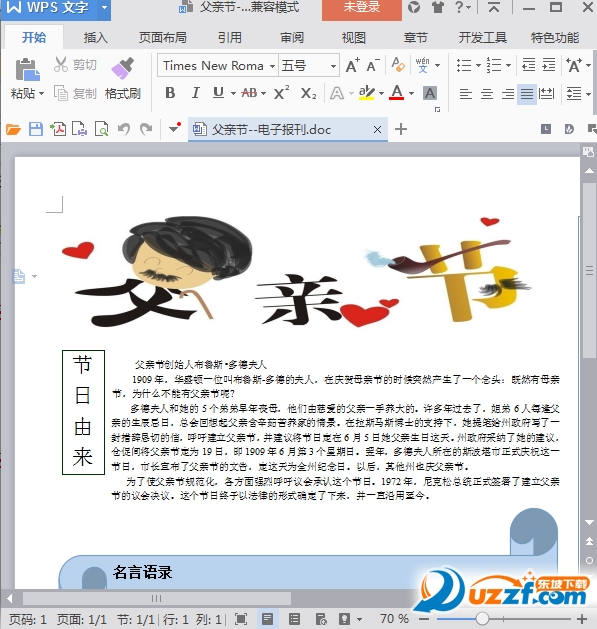Apply superscript X² formatting
This screenshot has height=629, width=597.
coord(282,93)
